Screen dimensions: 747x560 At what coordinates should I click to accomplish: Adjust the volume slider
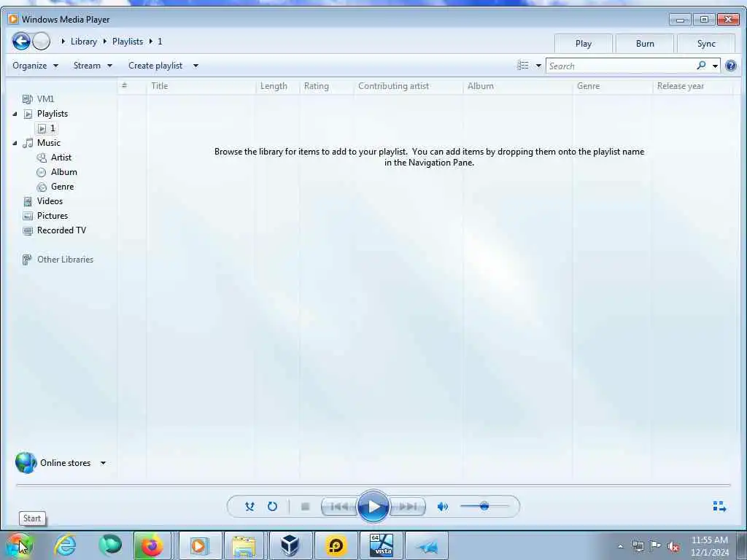(484, 506)
